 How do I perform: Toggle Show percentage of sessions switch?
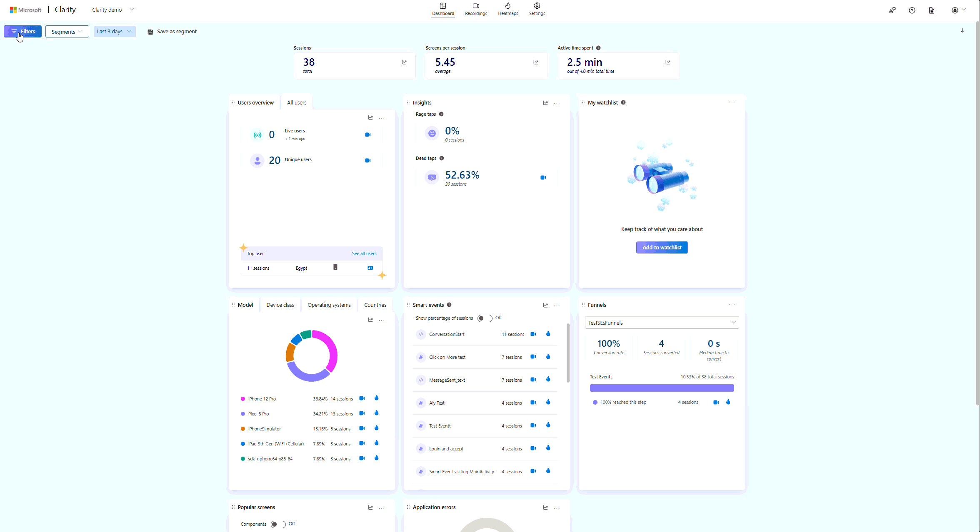[485, 318]
